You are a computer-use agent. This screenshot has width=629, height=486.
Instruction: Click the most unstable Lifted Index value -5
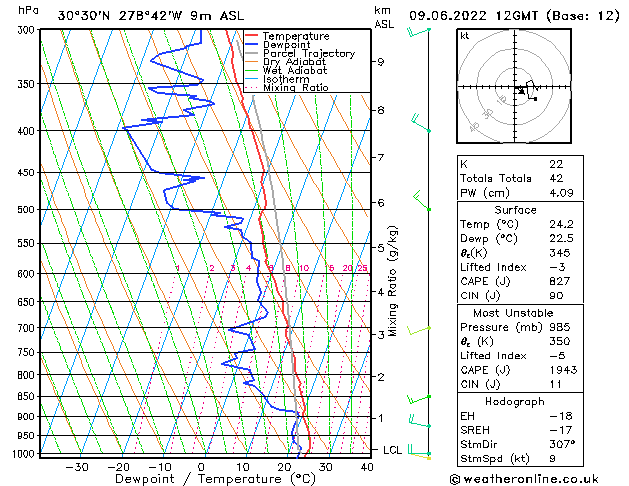point(557,356)
